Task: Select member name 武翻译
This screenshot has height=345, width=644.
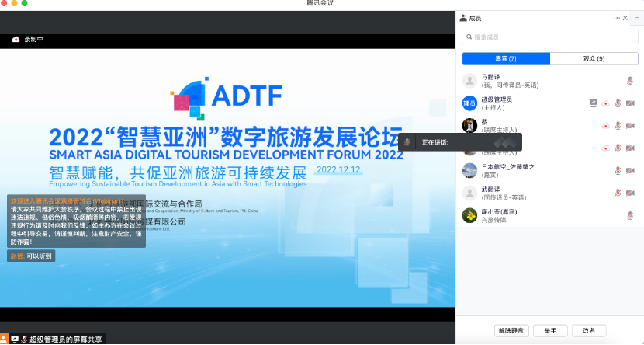Action: tap(490, 189)
